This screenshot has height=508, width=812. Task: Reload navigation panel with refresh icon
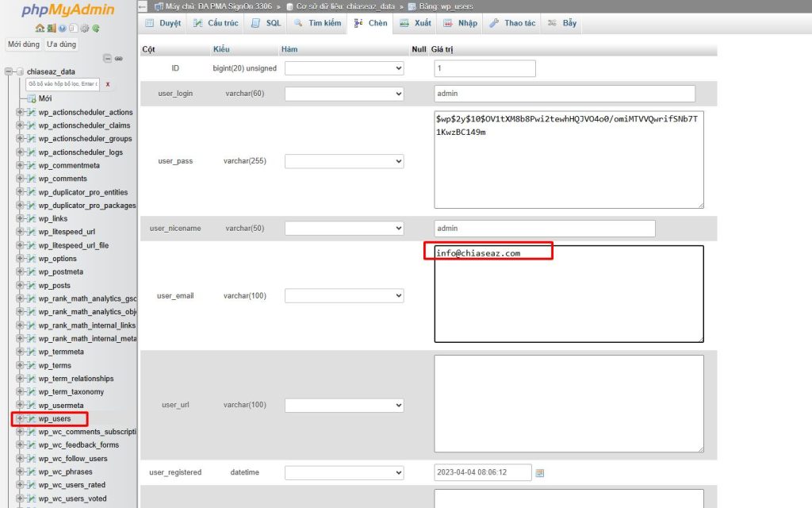[x=96, y=28]
